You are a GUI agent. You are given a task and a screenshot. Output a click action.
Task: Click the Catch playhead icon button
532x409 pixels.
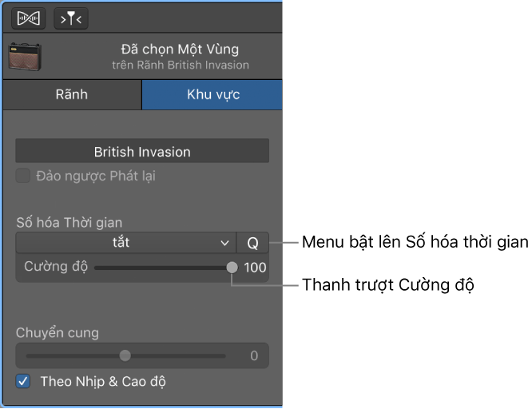click(x=71, y=18)
